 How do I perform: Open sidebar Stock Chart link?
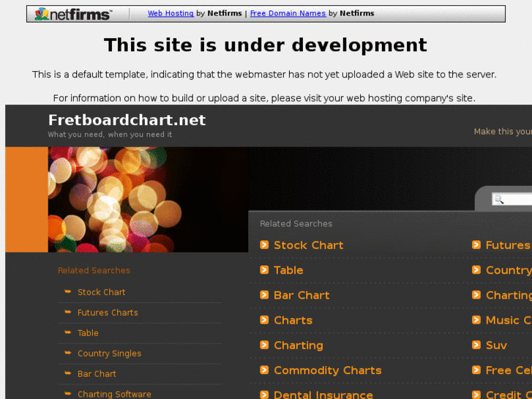click(102, 292)
